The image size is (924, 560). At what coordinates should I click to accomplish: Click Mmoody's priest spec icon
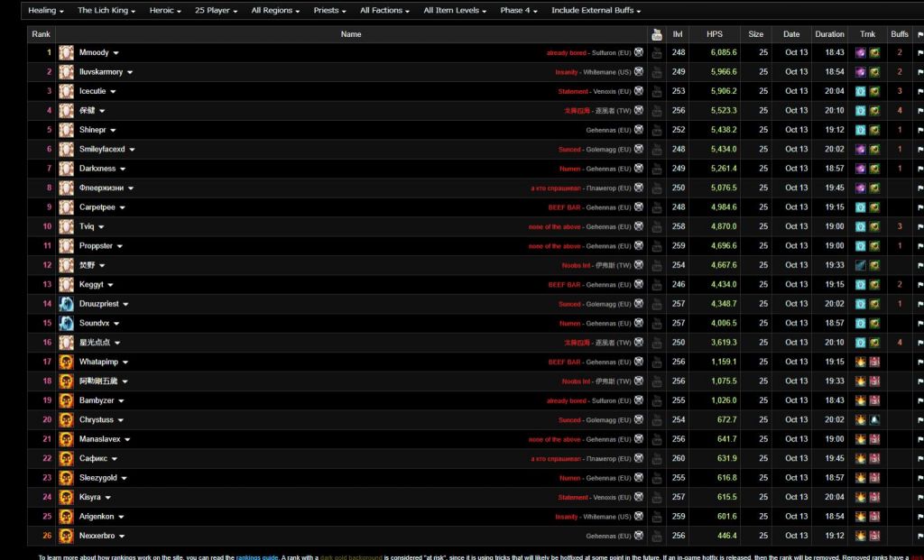66,53
